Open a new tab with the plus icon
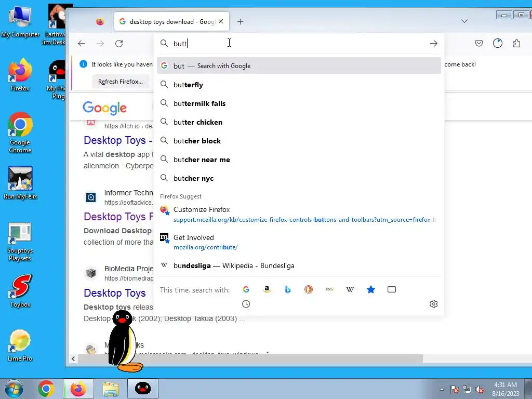 (x=240, y=22)
